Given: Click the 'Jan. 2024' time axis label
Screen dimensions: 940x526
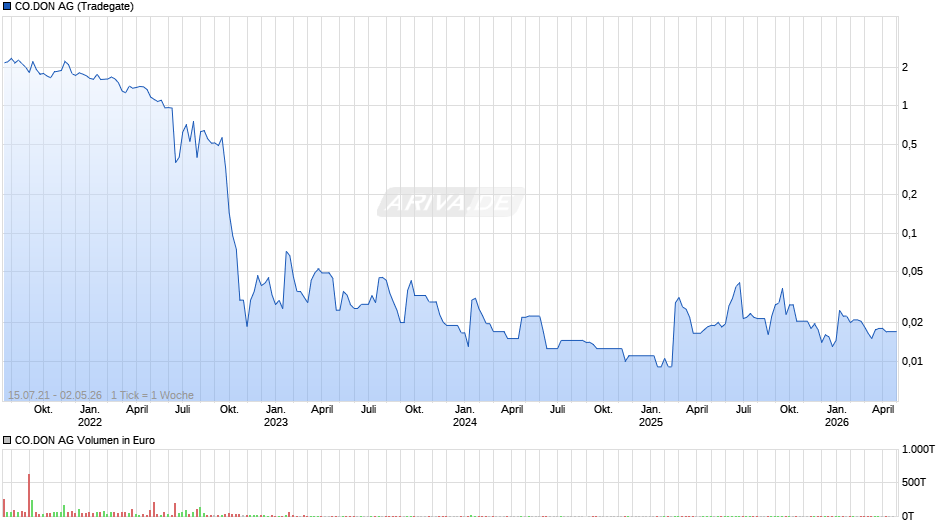Looking at the screenshot, I should tap(465, 416).
